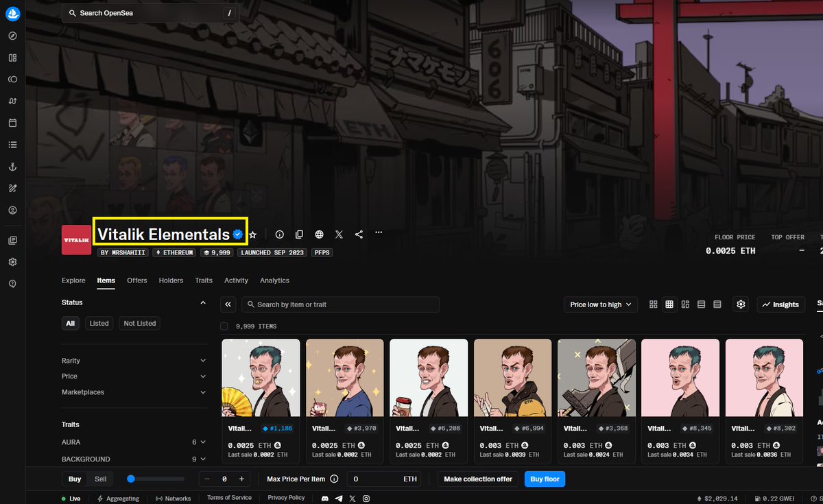Open Telegram link in footer
The height and width of the screenshot is (504, 823).
pyautogui.click(x=339, y=499)
